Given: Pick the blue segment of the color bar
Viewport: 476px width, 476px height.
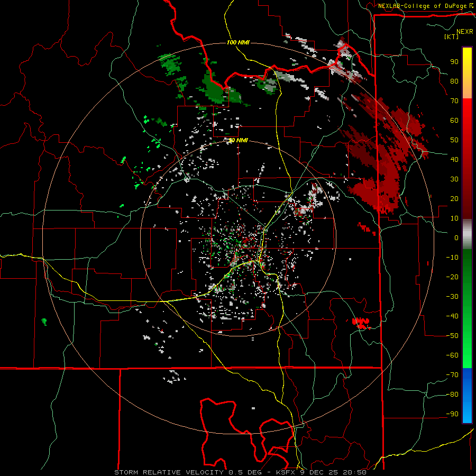Looking at the screenshot, I should (x=467, y=395).
